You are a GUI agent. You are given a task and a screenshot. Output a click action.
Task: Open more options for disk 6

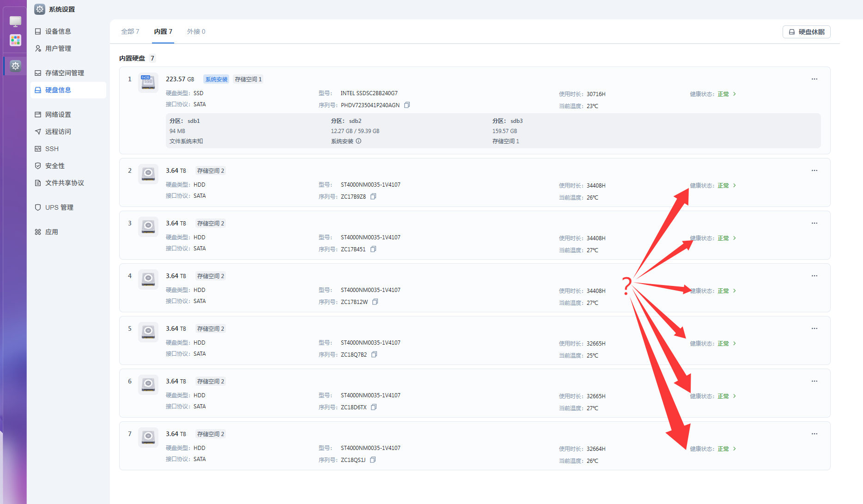[x=814, y=381]
